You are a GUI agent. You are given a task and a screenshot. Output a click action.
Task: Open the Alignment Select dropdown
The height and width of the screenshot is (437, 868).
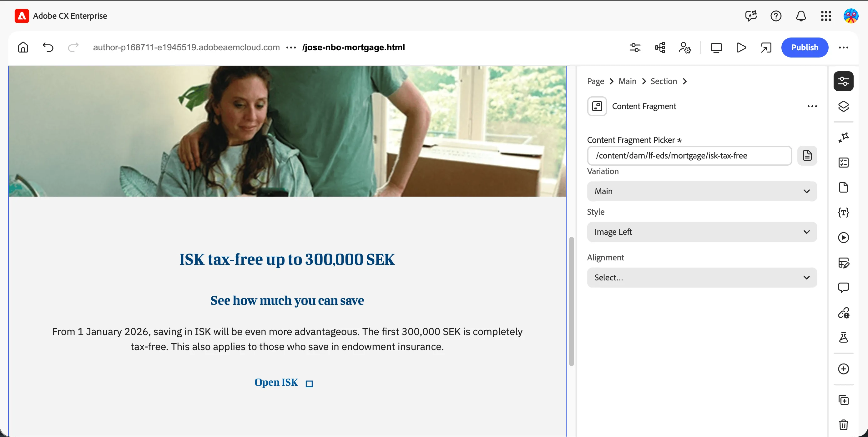(702, 278)
